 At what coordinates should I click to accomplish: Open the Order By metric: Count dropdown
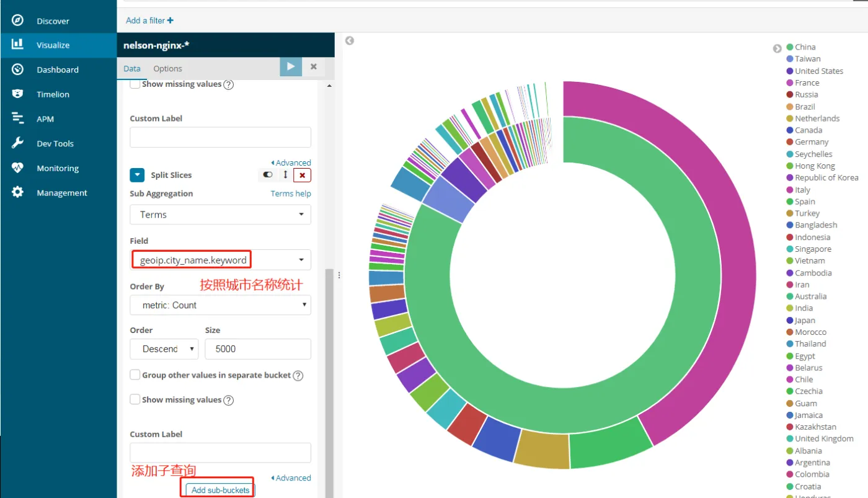[x=220, y=305]
